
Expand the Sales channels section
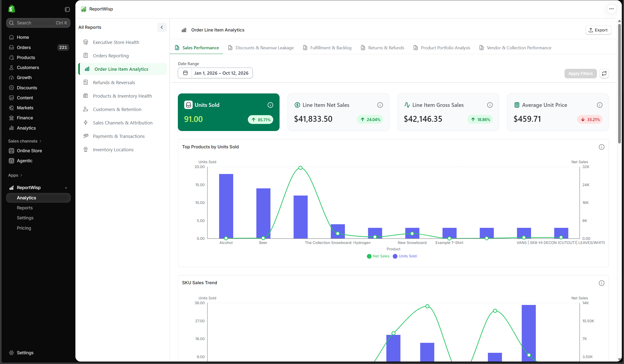tap(25, 141)
